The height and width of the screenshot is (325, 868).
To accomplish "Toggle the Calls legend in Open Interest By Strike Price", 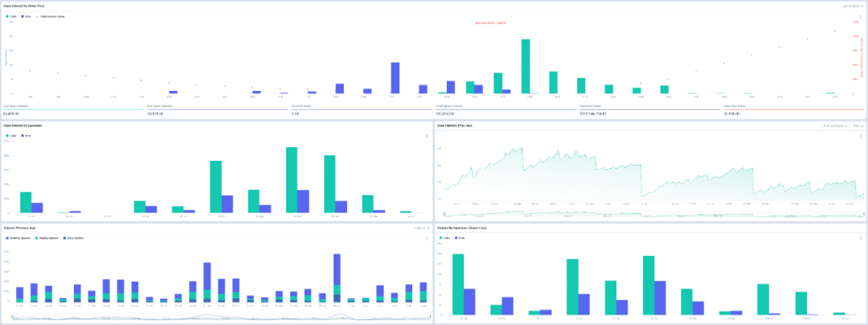I will point(11,17).
